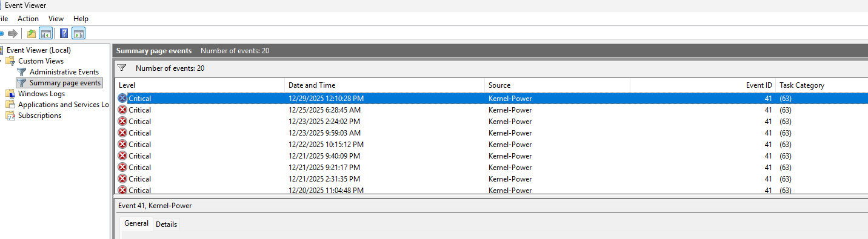Click task category (63) in the 12/23/2025 9:59:03 AM row
This screenshot has height=239, width=868.
point(785,133)
